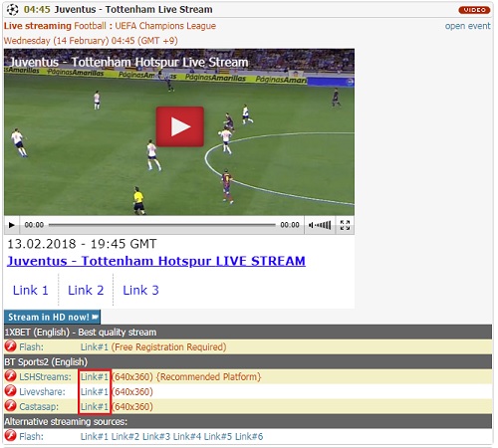Click 'Wednesday (14 February) 04:45 (GMT +9)' text
This screenshot has height=448, width=498.
click(x=91, y=41)
